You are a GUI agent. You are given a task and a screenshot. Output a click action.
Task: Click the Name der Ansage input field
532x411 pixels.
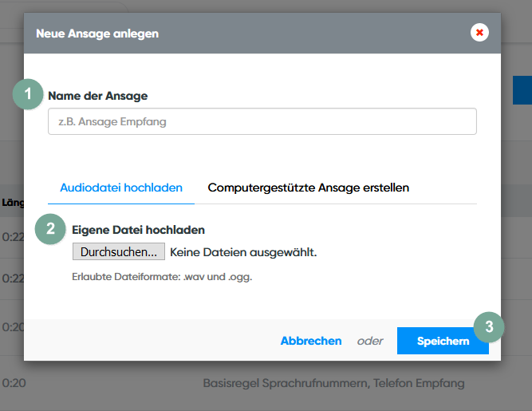262,121
